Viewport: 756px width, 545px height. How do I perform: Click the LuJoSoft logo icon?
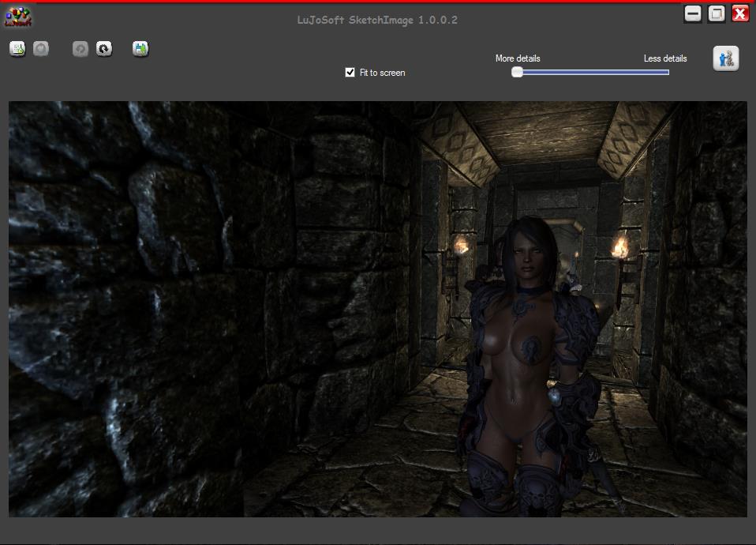(19, 16)
